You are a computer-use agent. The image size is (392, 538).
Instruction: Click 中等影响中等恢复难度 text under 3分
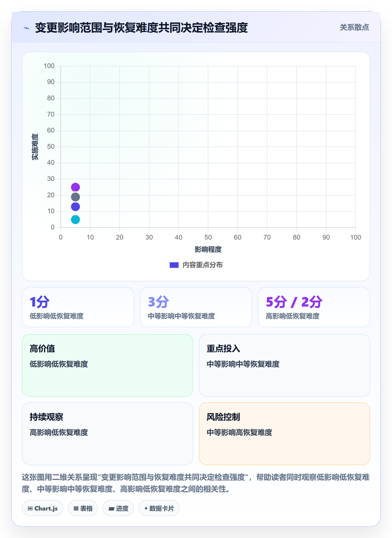point(181,316)
